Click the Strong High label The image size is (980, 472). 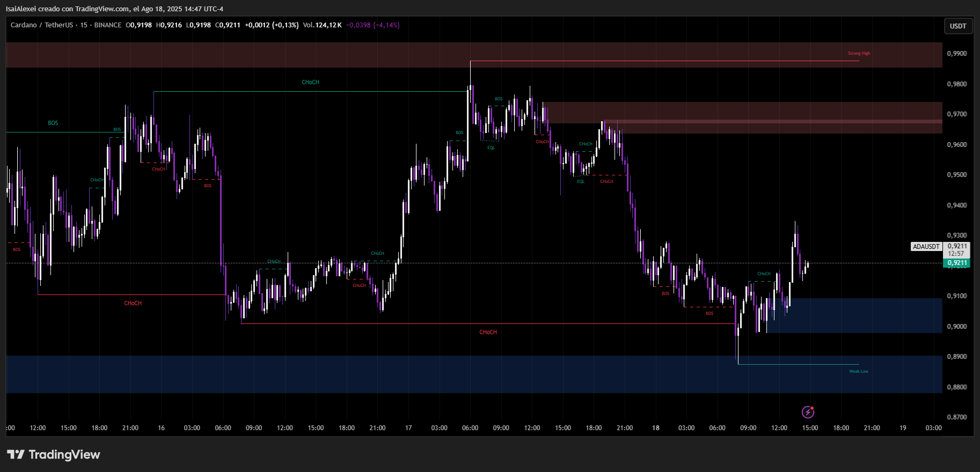pyautogui.click(x=859, y=54)
